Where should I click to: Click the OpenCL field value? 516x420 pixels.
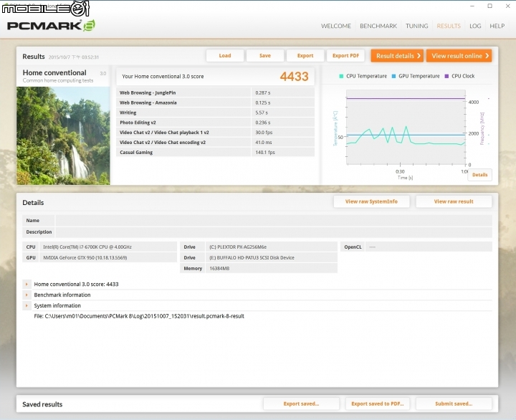(429, 247)
